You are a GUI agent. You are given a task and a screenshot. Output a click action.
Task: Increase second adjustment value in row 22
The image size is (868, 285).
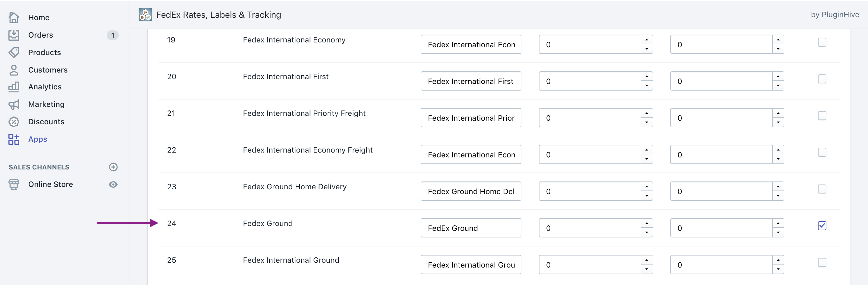(778, 150)
